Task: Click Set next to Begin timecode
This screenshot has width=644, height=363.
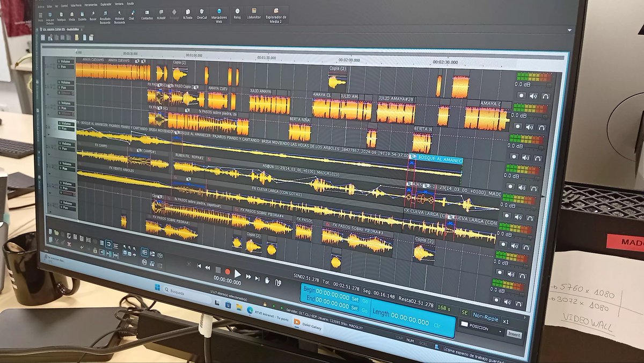Action: [x=355, y=299]
